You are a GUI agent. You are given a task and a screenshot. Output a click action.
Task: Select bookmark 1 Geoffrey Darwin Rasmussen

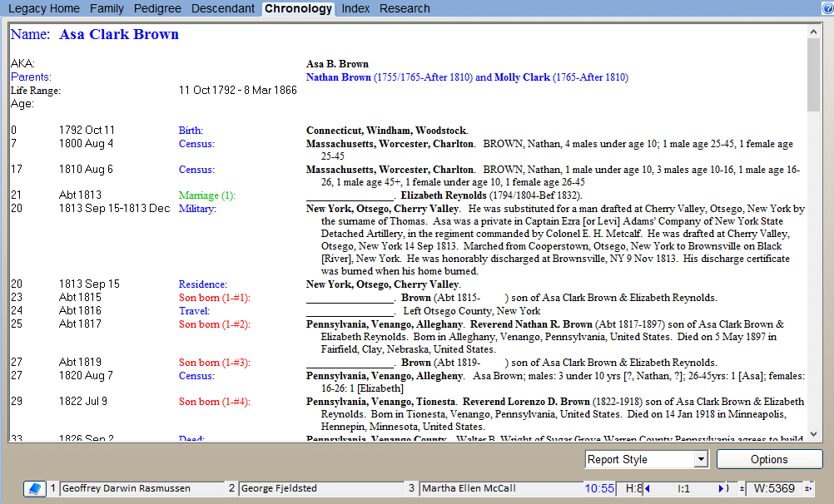coord(141,488)
